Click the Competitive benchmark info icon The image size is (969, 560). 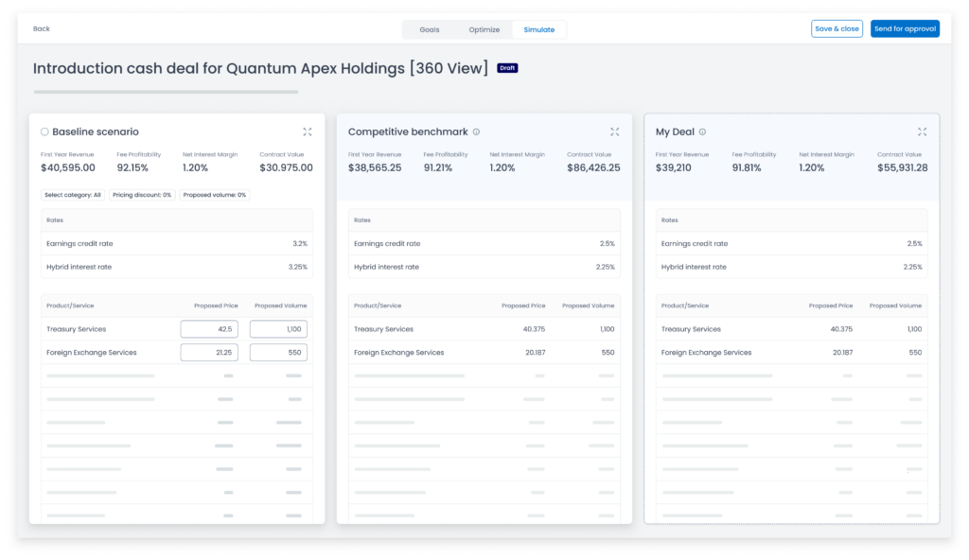476,132
